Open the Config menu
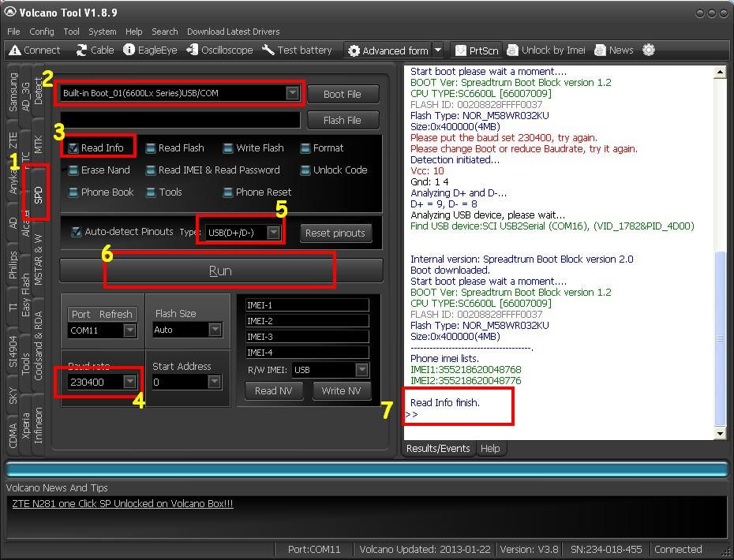 42,32
